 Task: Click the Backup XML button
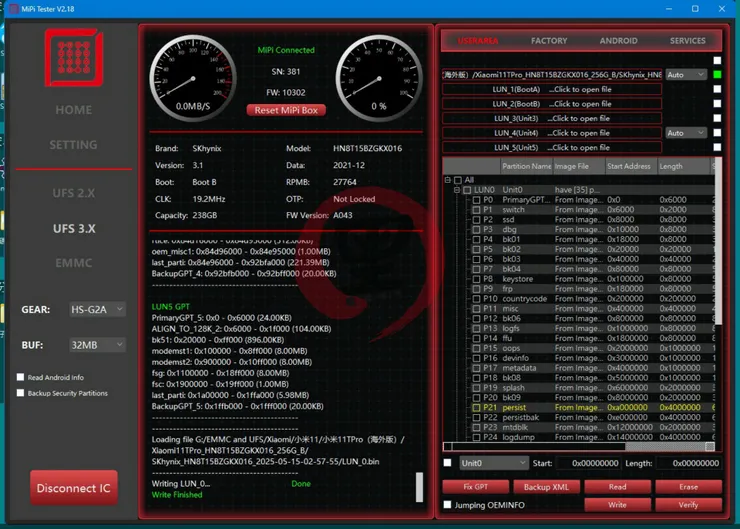point(546,487)
